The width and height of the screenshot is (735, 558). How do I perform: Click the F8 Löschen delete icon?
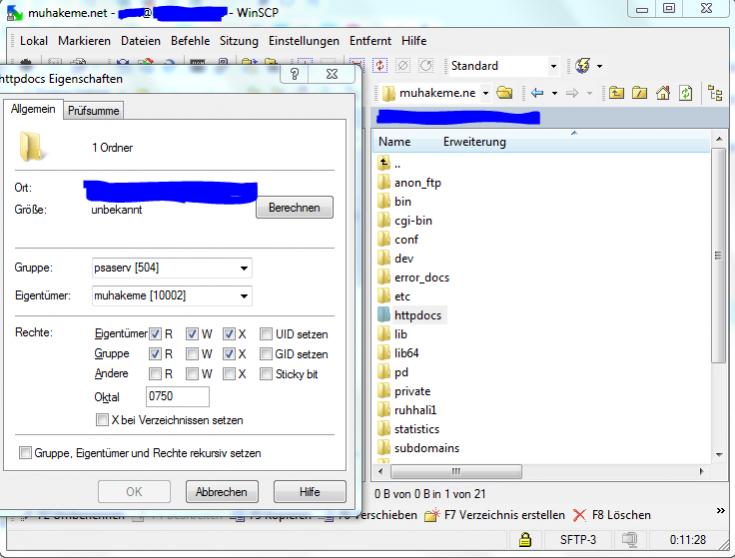point(580,515)
